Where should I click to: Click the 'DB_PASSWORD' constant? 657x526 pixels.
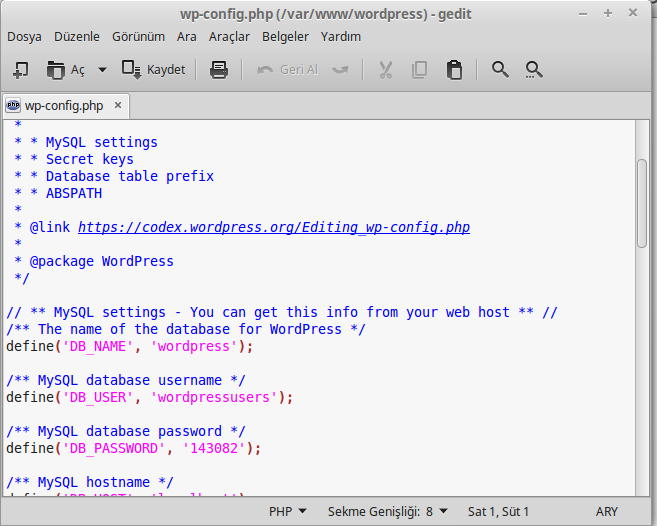click(x=114, y=448)
